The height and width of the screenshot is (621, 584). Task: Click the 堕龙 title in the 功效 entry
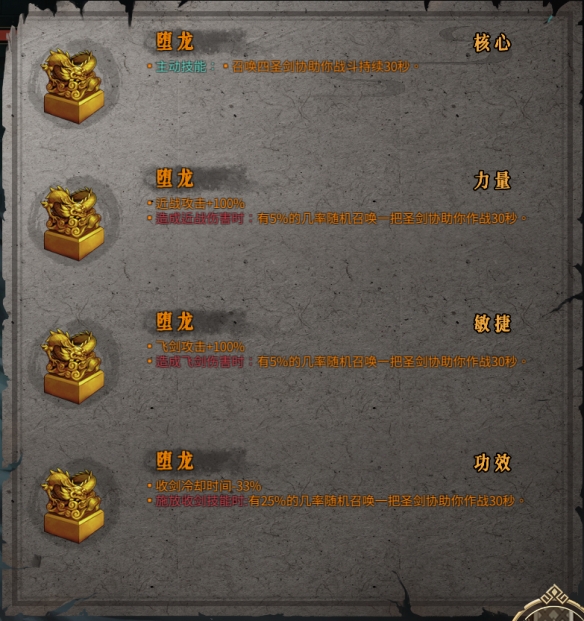pyautogui.click(x=175, y=461)
